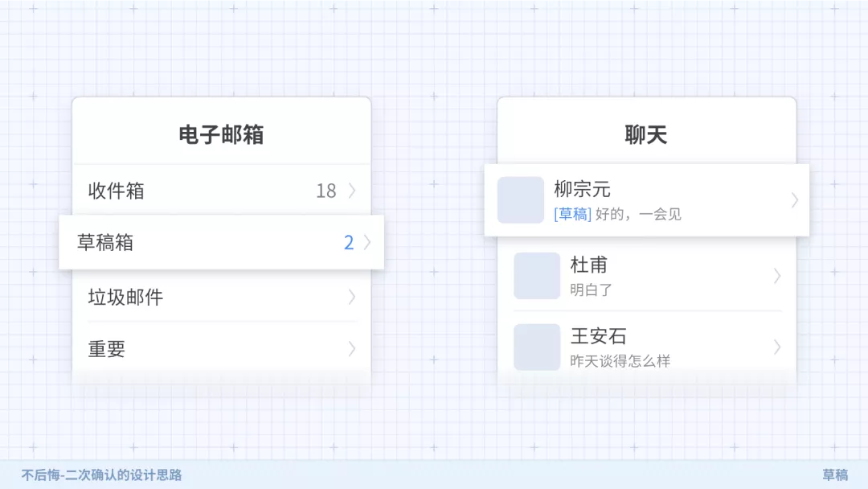This screenshot has width=868, height=489.
Task: Click the blue [草稿] draft tag
Action: (x=572, y=214)
